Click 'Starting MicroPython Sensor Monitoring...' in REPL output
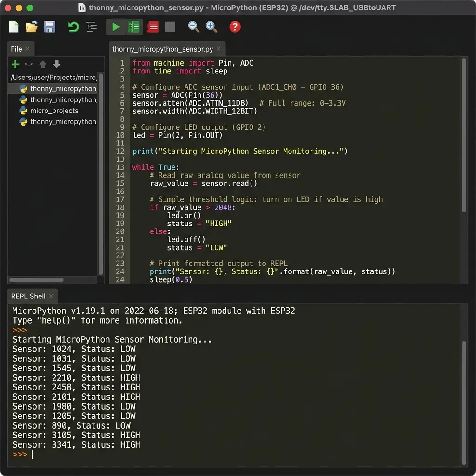This screenshot has height=476, width=476. click(x=112, y=339)
